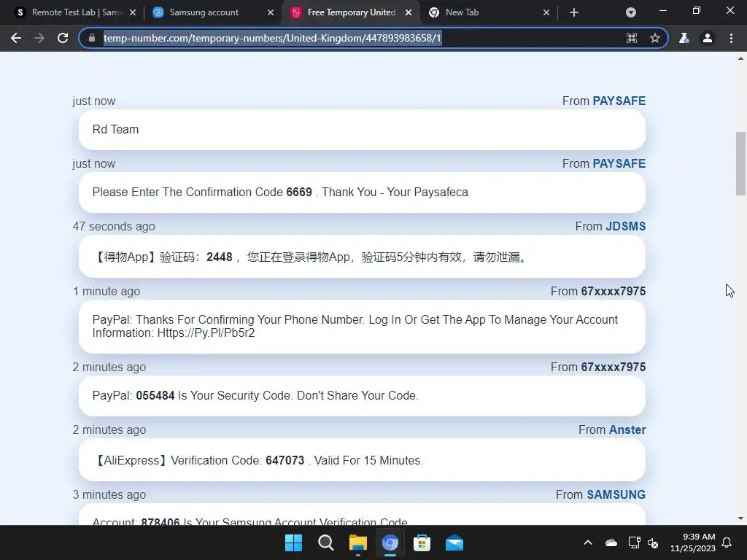This screenshot has width=747, height=560.
Task: Click the page vertical scrollbar thumb
Action: pyautogui.click(x=740, y=163)
